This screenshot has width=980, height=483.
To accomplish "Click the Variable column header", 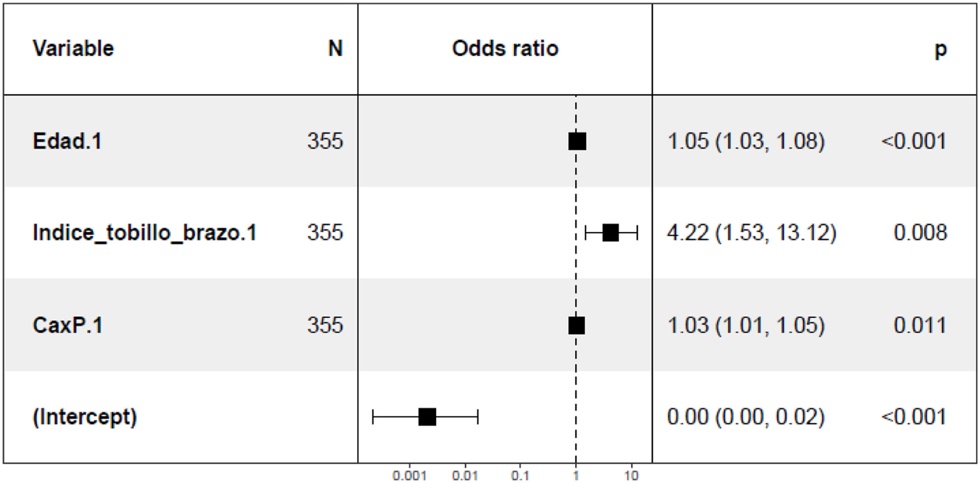I will point(73,49).
